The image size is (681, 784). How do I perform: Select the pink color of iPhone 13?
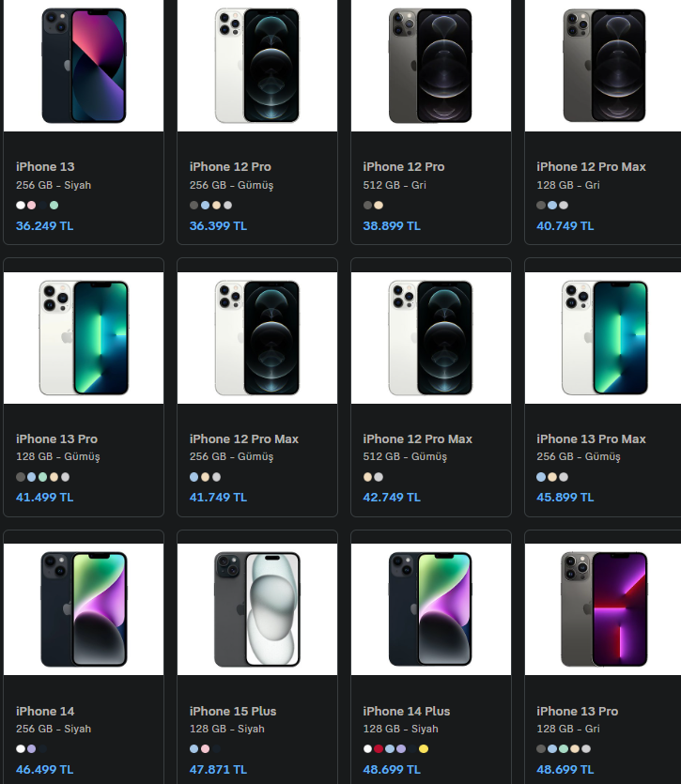click(32, 205)
